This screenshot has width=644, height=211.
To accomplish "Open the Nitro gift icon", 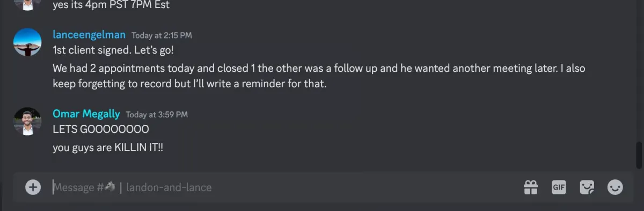I will [531, 187].
